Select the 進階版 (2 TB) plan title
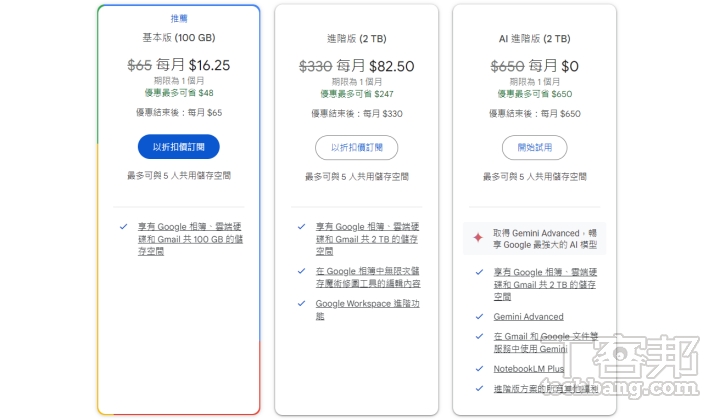This screenshot has height=420, width=720. coord(356,39)
